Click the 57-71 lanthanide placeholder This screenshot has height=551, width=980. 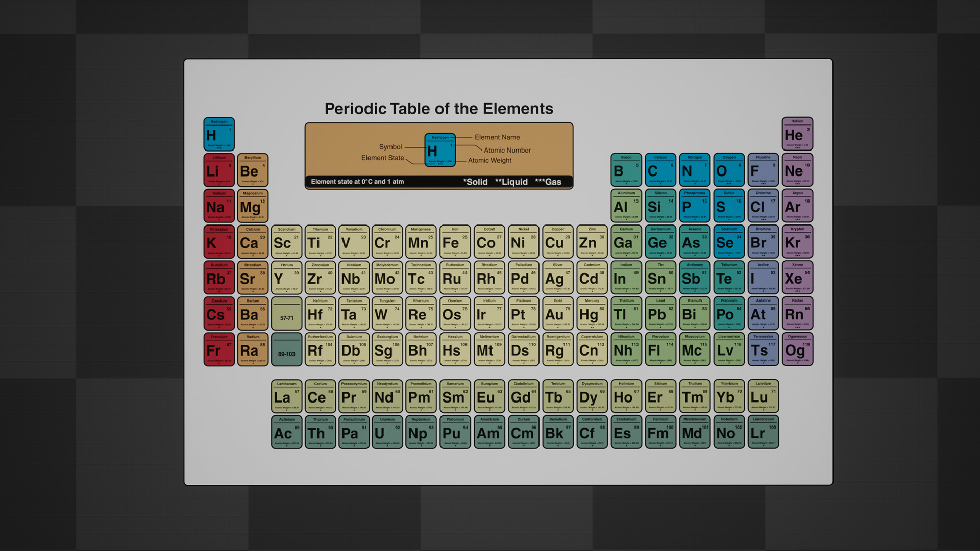click(x=286, y=314)
